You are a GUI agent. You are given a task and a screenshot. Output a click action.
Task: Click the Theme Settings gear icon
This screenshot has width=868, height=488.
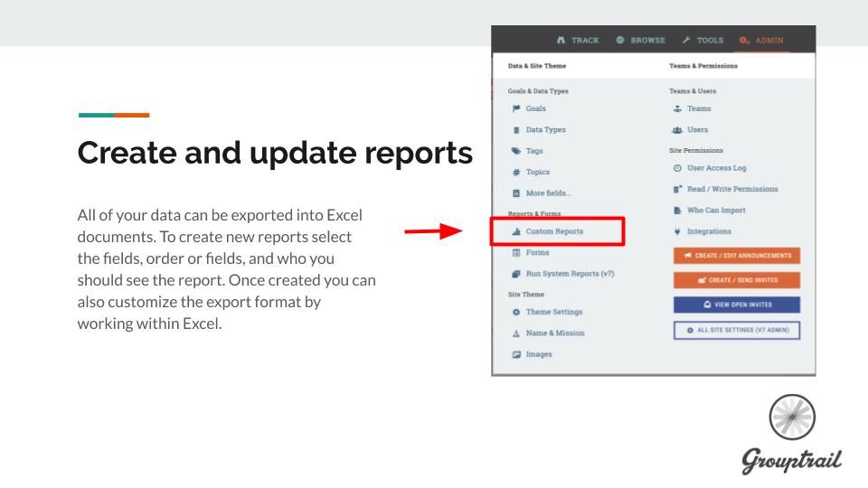click(x=515, y=312)
